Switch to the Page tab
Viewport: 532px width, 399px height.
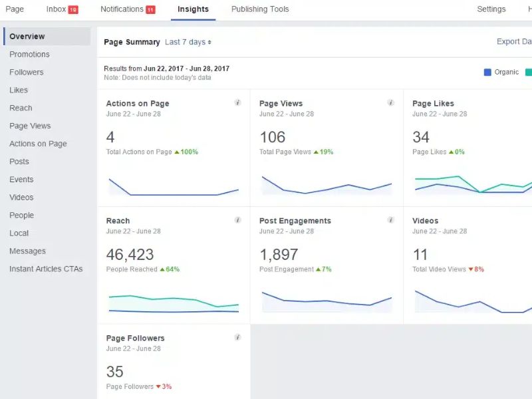click(15, 9)
